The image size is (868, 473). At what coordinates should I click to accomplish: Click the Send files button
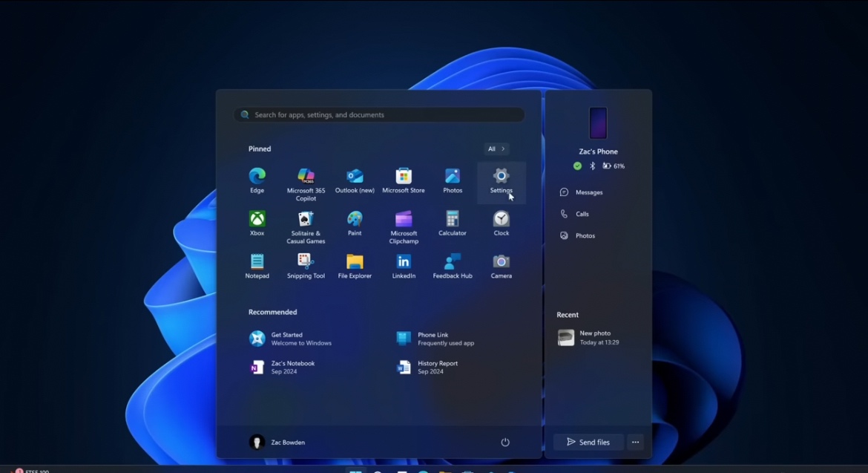point(588,442)
